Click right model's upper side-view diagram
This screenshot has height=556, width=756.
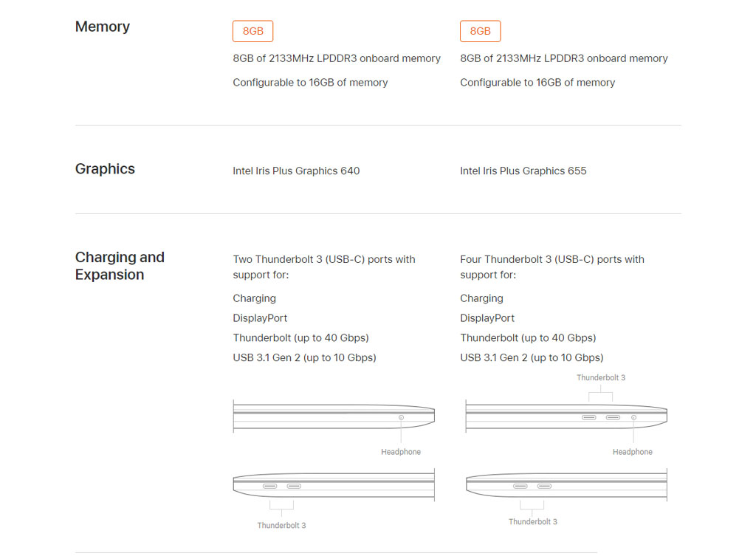566,416
